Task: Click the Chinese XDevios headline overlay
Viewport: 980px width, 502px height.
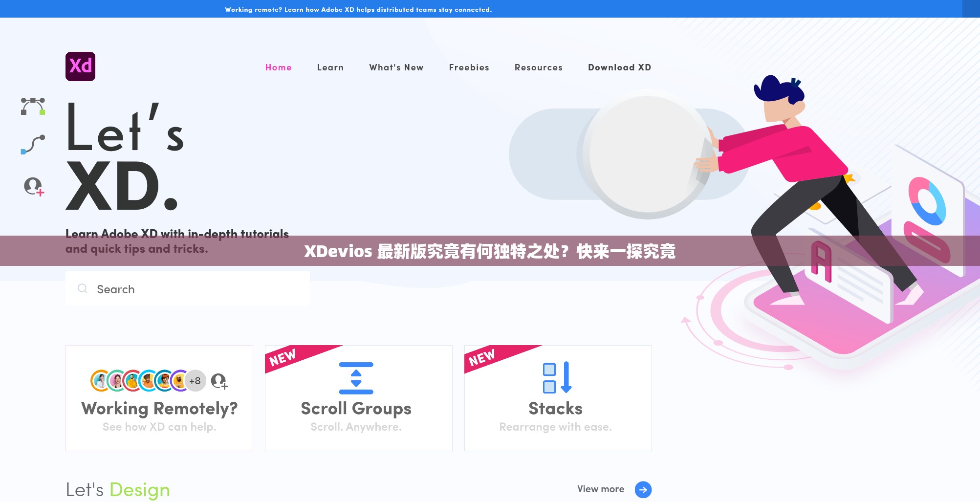Action: coord(490,251)
